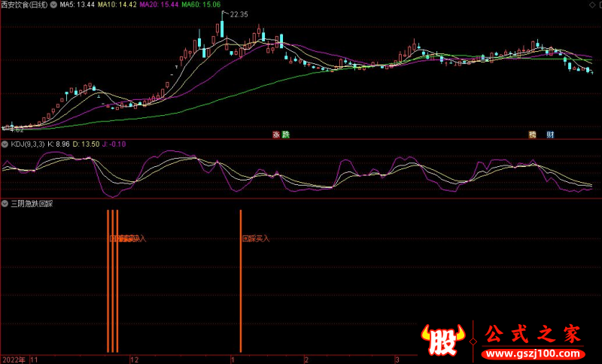Screen dimensions: 602x364
Task: Click the 三阴急跌回踩 indicator title
Action: 32,204
